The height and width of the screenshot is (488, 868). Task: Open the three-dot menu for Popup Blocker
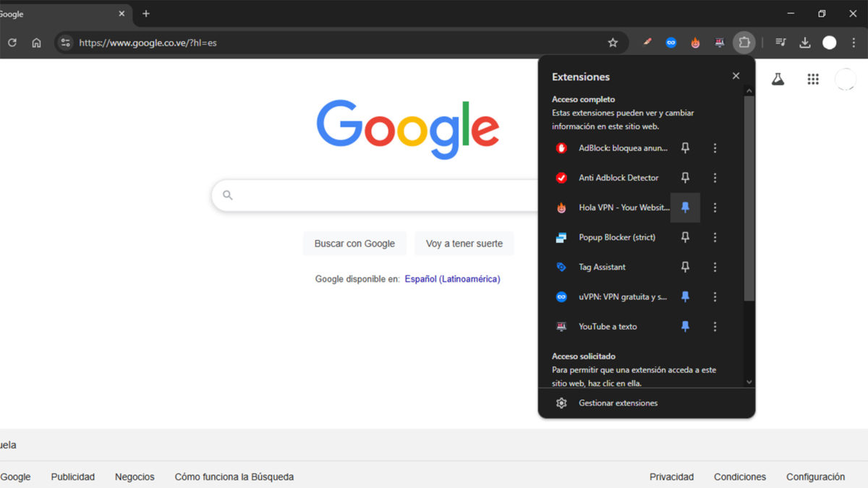click(x=715, y=237)
